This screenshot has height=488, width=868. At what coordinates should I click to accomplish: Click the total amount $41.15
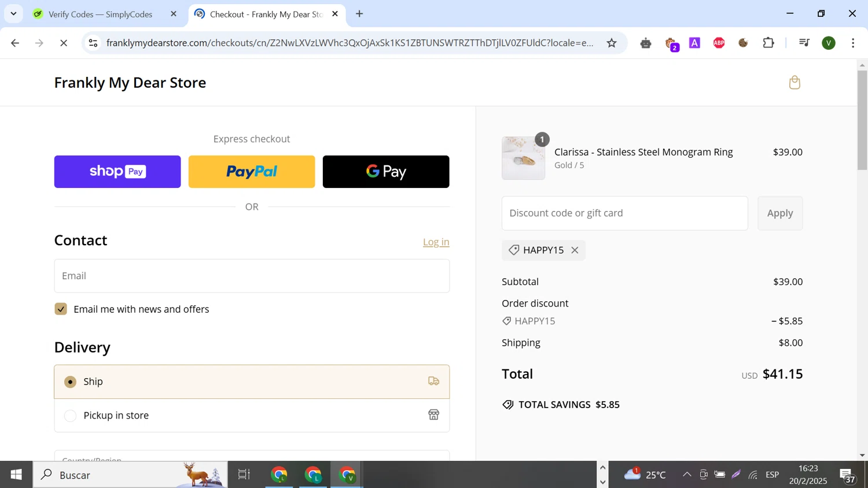point(782,374)
